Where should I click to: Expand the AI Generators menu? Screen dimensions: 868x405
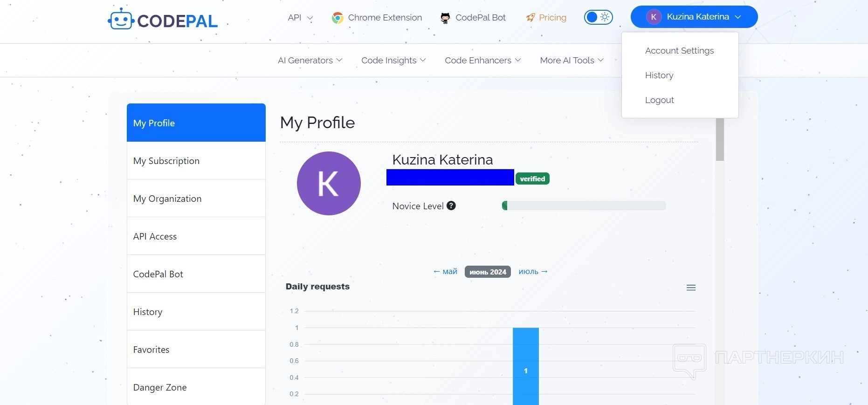(310, 61)
